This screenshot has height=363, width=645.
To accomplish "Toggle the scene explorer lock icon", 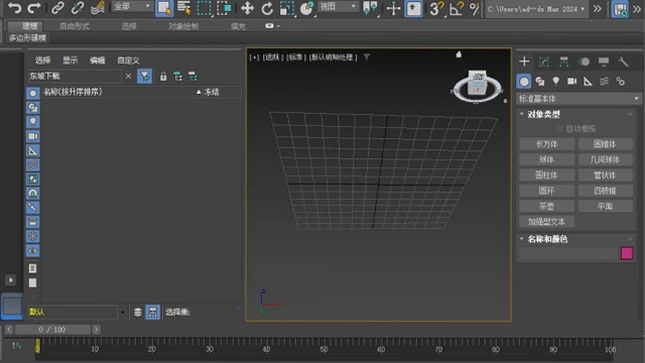I will pos(163,77).
